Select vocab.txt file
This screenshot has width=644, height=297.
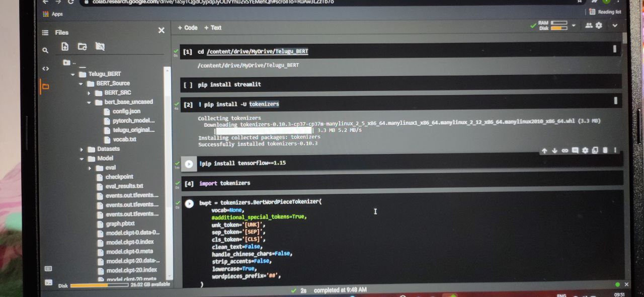pyautogui.click(x=125, y=139)
